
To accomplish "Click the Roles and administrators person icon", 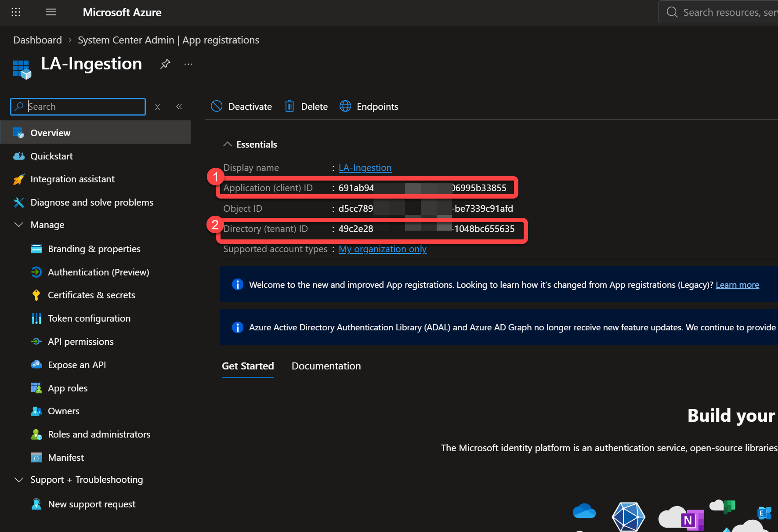I will pyautogui.click(x=36, y=434).
